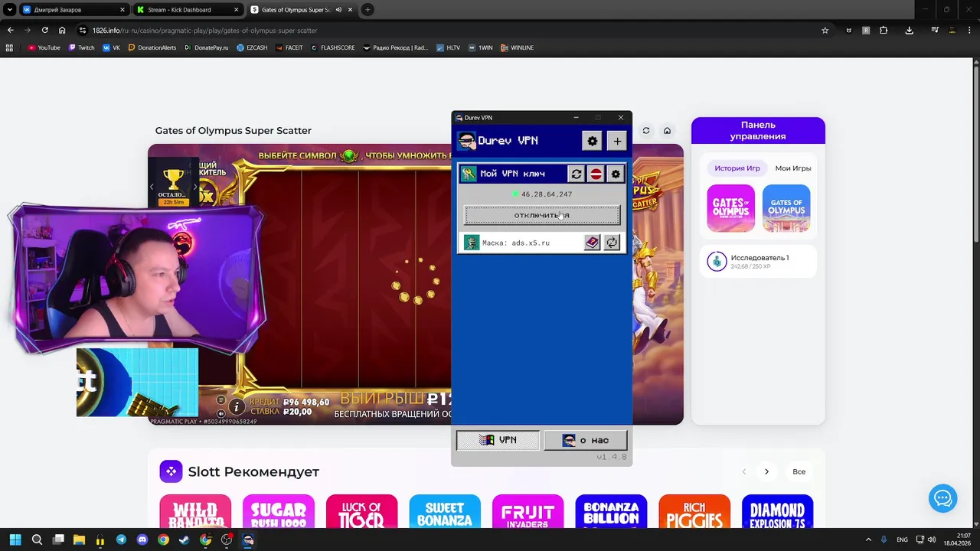The image size is (980, 551).
Task: Go home via the game's home icon
Action: (x=667, y=131)
